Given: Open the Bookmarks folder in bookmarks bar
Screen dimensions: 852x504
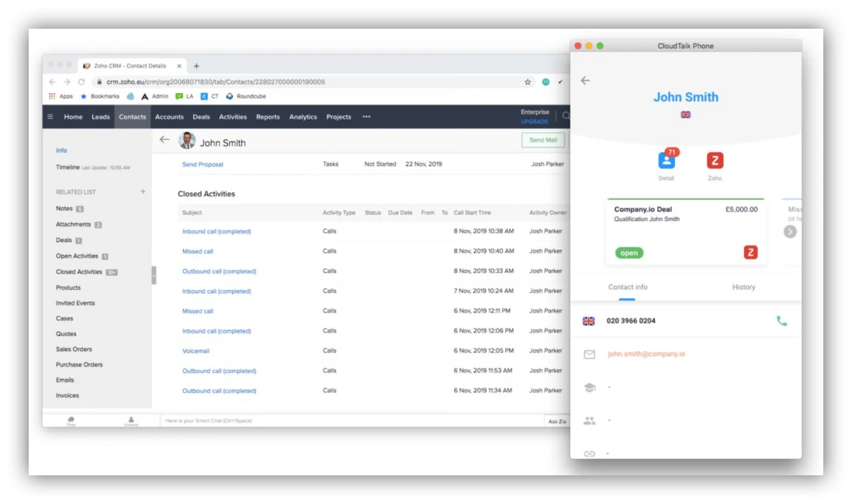Looking at the screenshot, I should (99, 96).
